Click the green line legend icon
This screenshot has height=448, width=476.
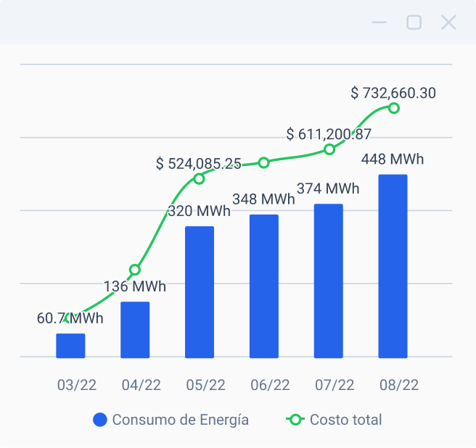[x=295, y=420]
